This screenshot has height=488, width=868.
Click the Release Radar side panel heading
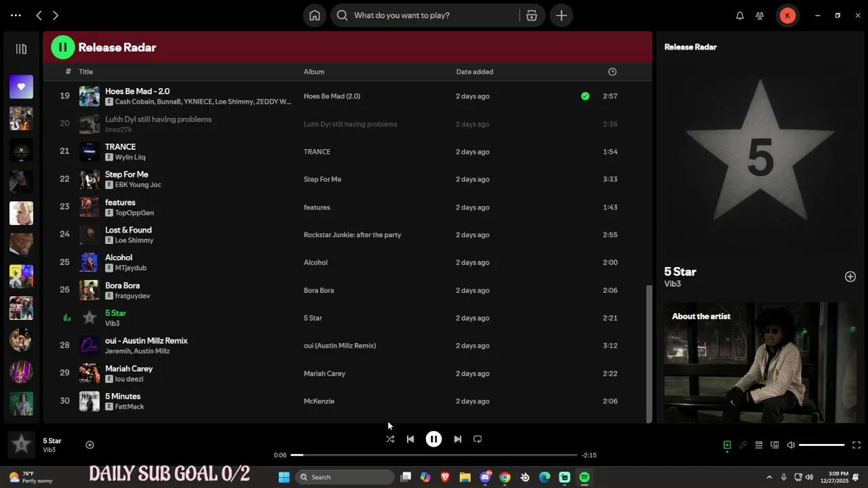pyautogui.click(x=690, y=47)
